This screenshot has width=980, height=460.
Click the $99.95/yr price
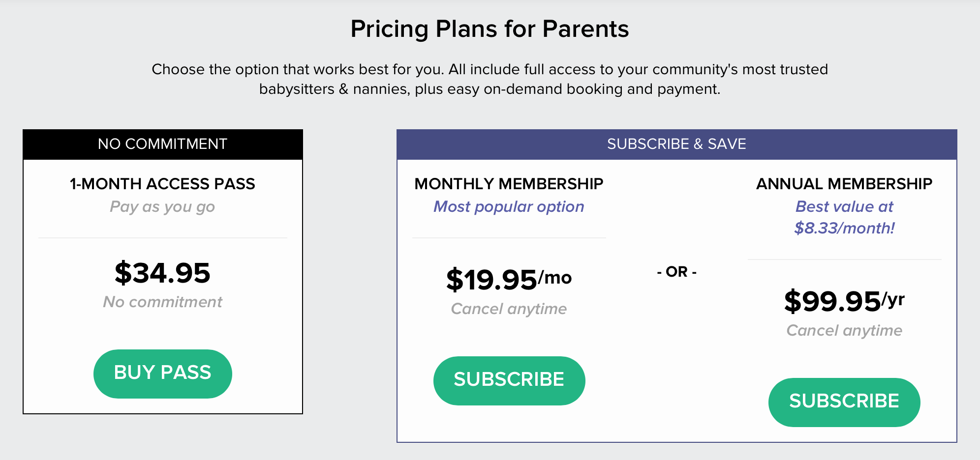[x=844, y=301]
